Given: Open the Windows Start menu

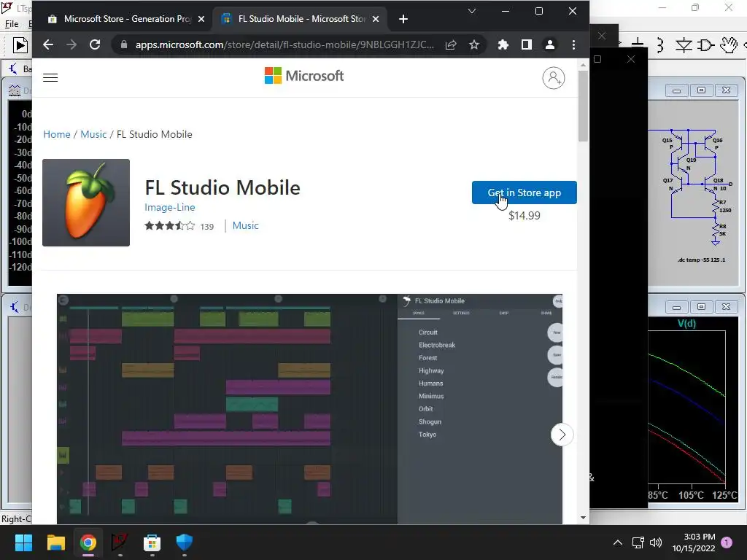Looking at the screenshot, I should [x=23, y=542].
